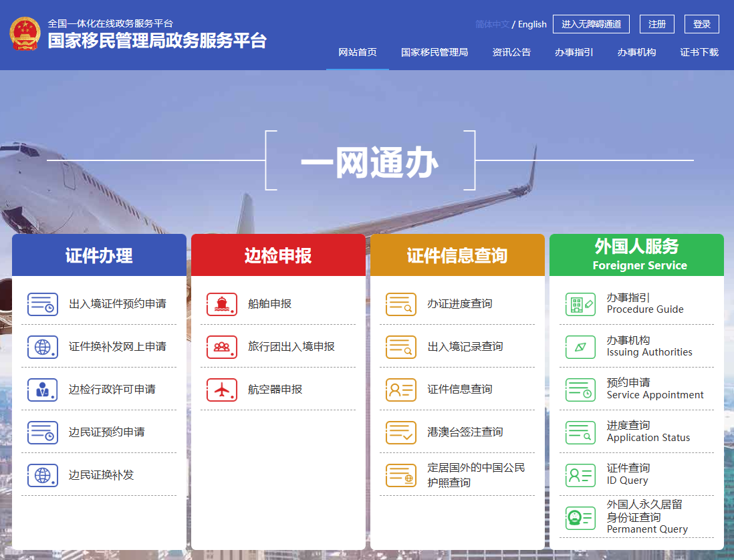Image resolution: width=734 pixels, height=560 pixels.
Task: Open orange 证件信息查询 list link
Action: click(460, 389)
